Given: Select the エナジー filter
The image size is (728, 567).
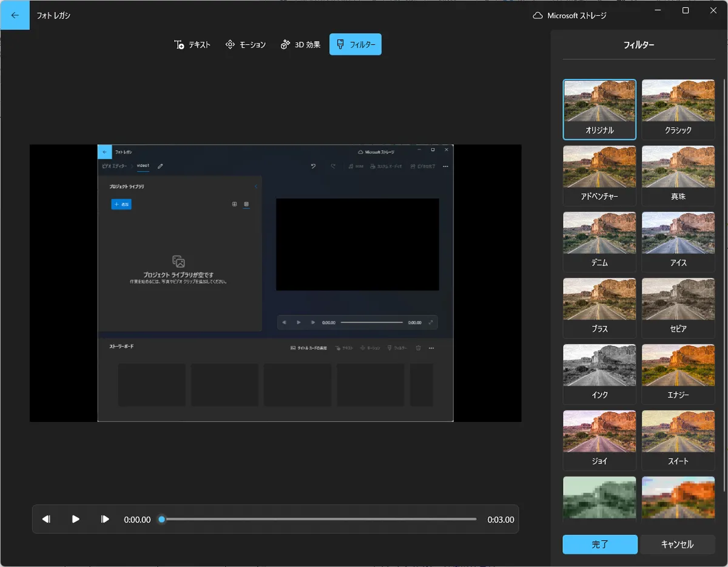Looking at the screenshot, I should point(678,374).
